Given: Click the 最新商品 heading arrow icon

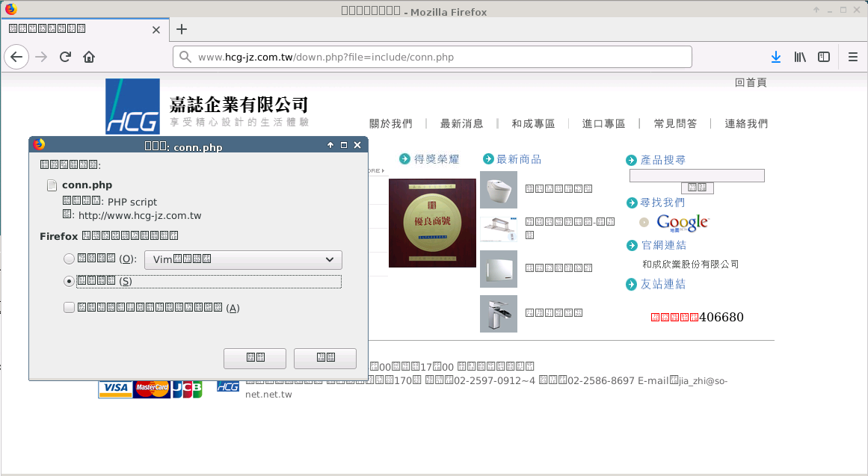Looking at the screenshot, I should [x=488, y=159].
